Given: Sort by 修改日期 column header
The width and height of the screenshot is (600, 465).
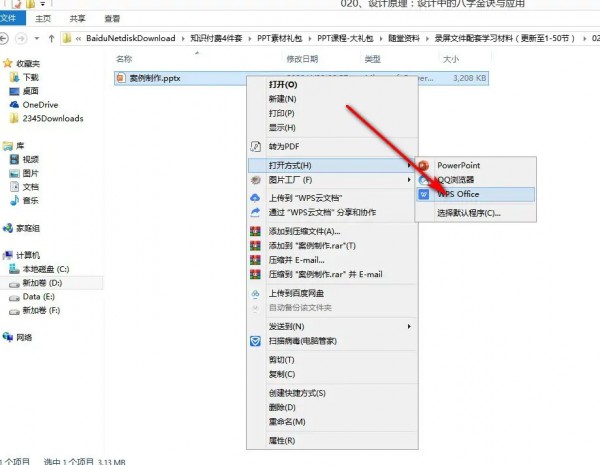Looking at the screenshot, I should pos(302,59).
